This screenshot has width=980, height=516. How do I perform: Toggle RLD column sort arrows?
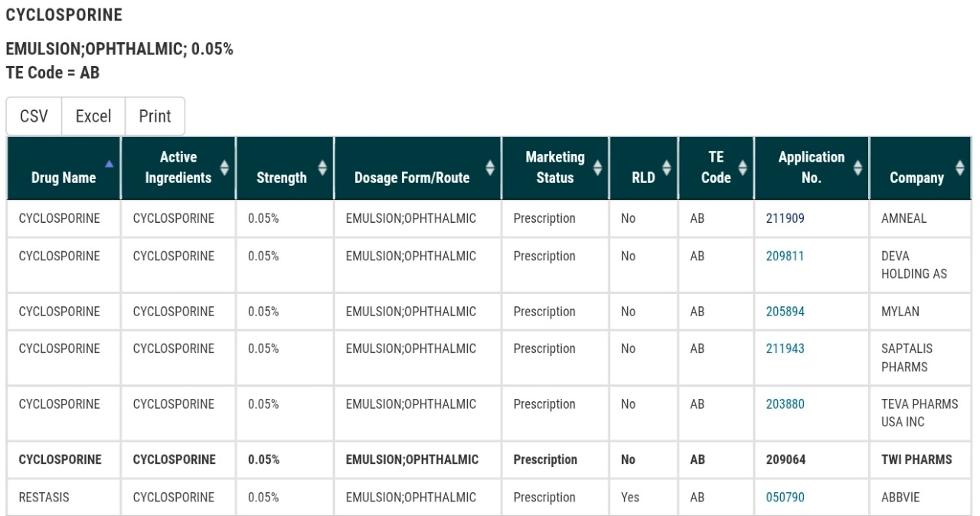pyautogui.click(x=666, y=167)
